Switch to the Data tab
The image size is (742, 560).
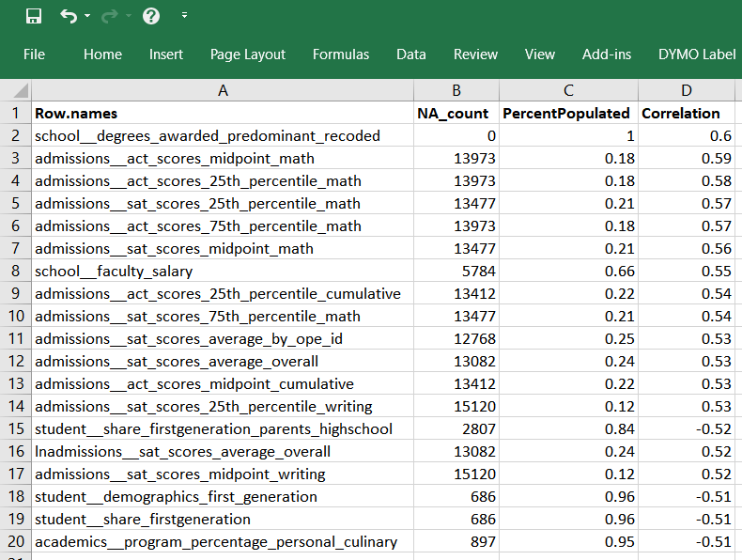(411, 54)
